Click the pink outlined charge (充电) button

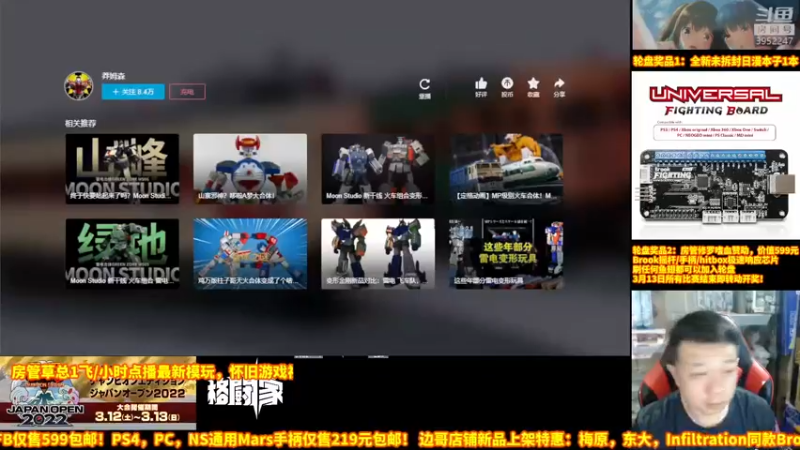point(187,92)
